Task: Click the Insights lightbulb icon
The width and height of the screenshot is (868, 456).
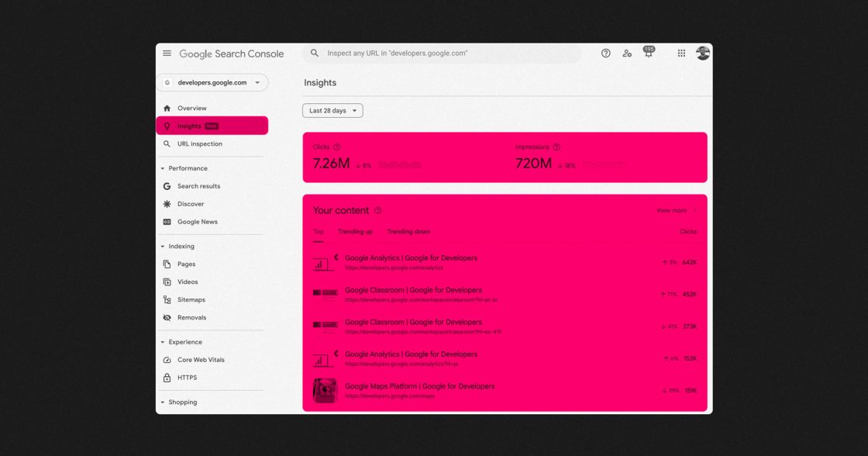Action: point(167,126)
